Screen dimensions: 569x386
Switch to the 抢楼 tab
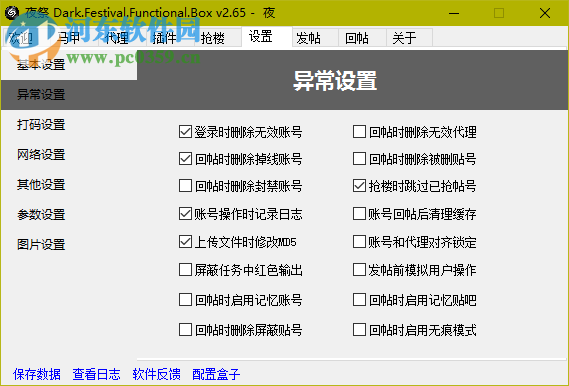click(x=218, y=37)
